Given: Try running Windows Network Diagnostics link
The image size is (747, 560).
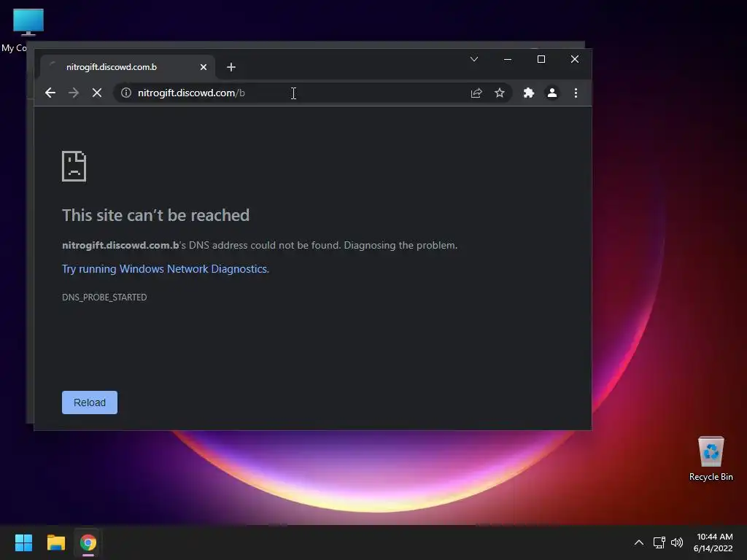Looking at the screenshot, I should (x=166, y=269).
